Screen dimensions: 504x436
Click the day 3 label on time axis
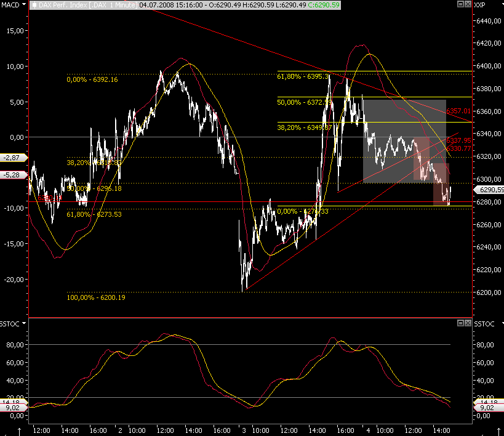(x=244, y=430)
